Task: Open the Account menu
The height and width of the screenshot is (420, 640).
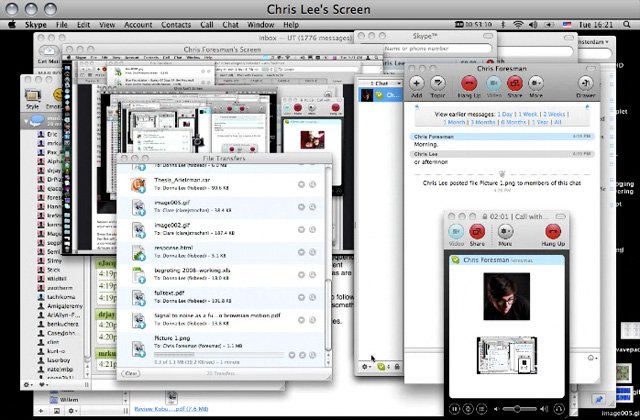Action: pos(138,24)
